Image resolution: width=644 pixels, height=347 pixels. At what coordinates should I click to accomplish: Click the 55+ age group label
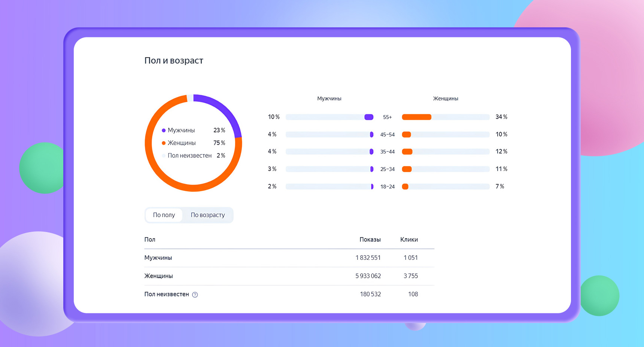pyautogui.click(x=388, y=117)
